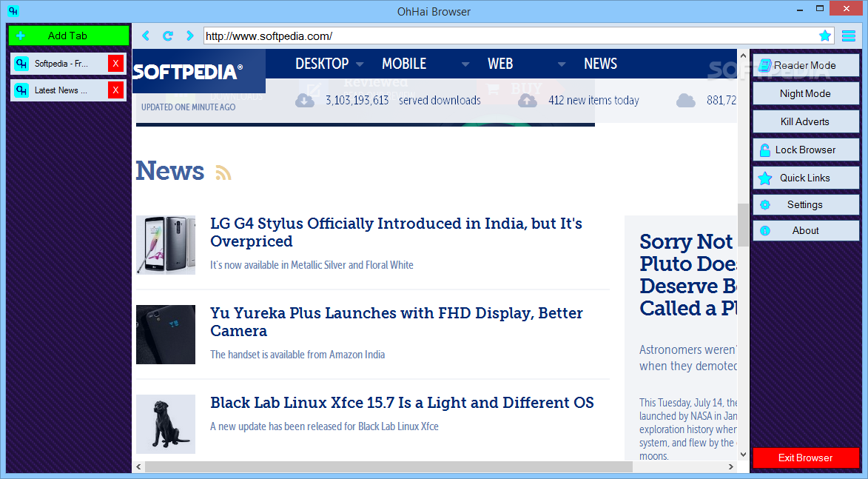The image size is (868, 479).
Task: Click '412 new items today' text
Action: (x=593, y=100)
